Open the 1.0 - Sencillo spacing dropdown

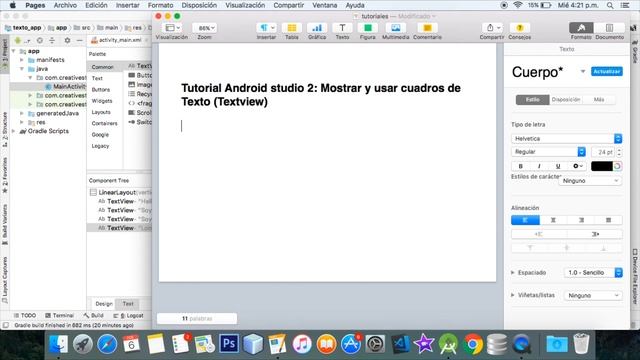coord(593,273)
